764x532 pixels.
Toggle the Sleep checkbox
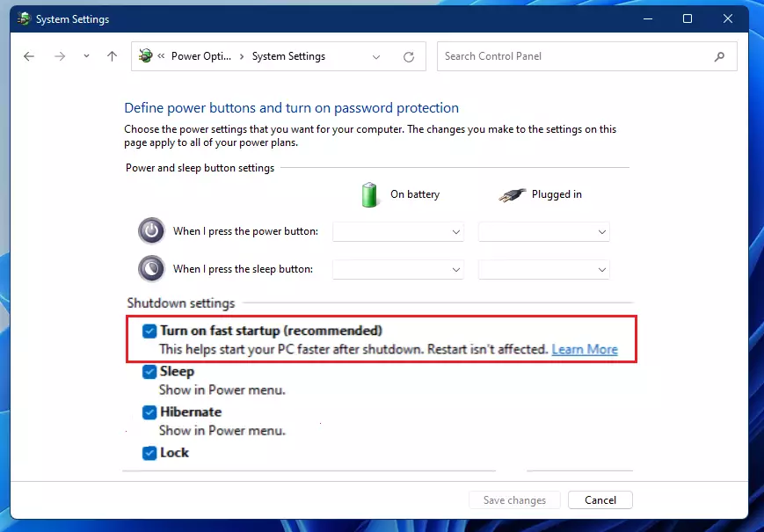(149, 372)
